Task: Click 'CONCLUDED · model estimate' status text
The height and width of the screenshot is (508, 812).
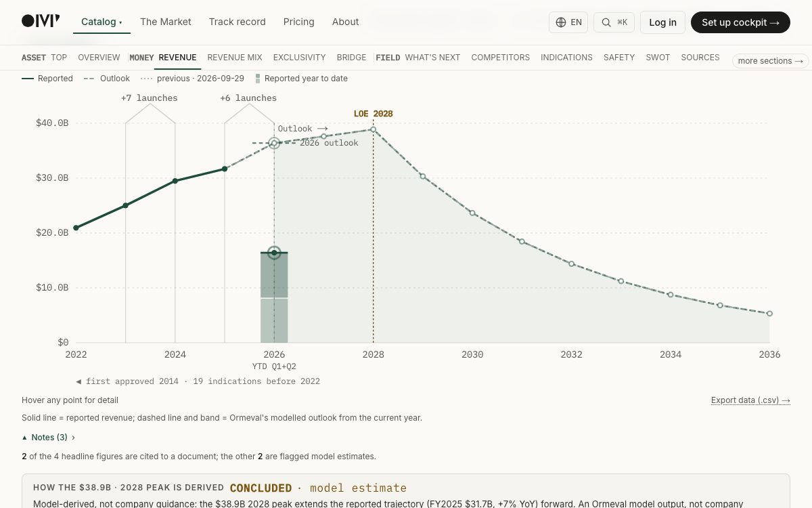Action: [x=318, y=488]
